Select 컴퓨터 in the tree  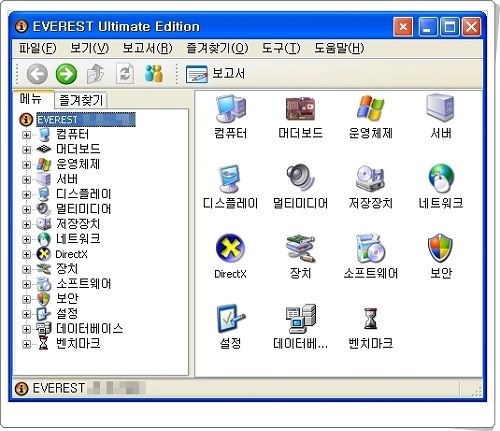click(72, 134)
